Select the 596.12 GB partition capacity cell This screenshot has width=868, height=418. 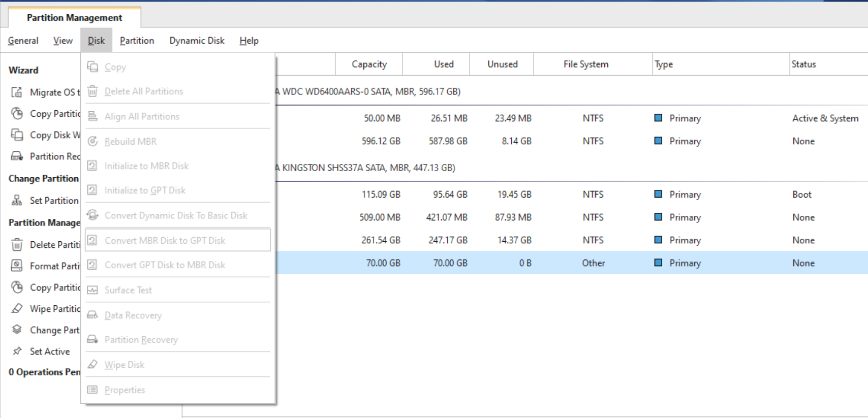click(x=381, y=141)
